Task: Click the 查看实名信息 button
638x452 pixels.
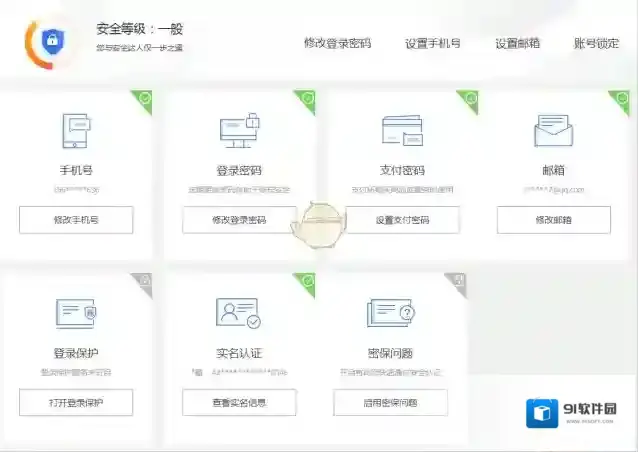Action: point(239,403)
